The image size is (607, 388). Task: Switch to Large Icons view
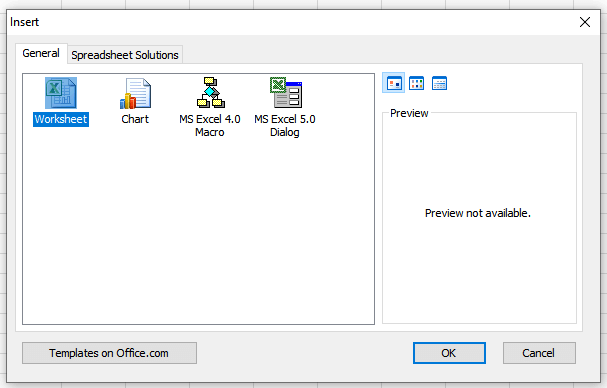(x=394, y=83)
